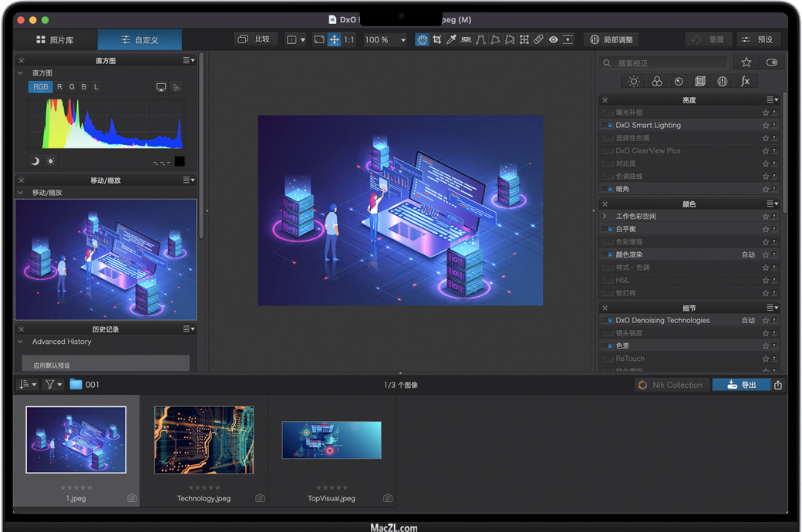Toggle active corrections switch near search

pos(771,62)
